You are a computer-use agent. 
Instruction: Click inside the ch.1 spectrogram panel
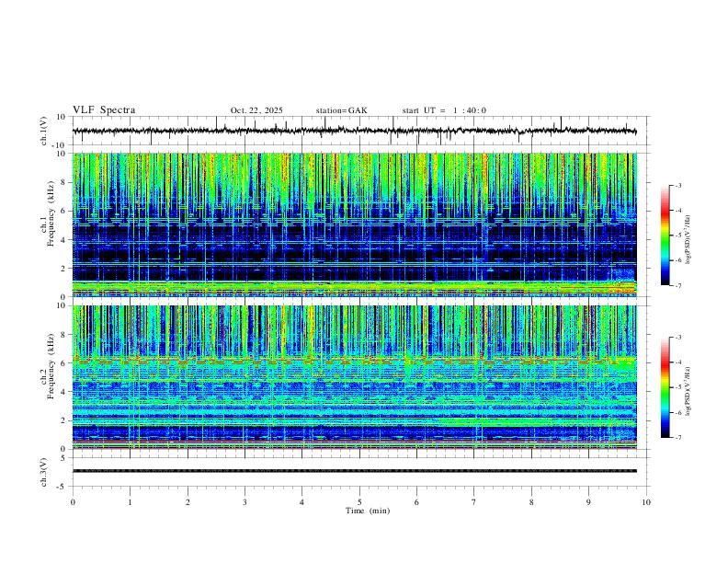tap(354, 224)
